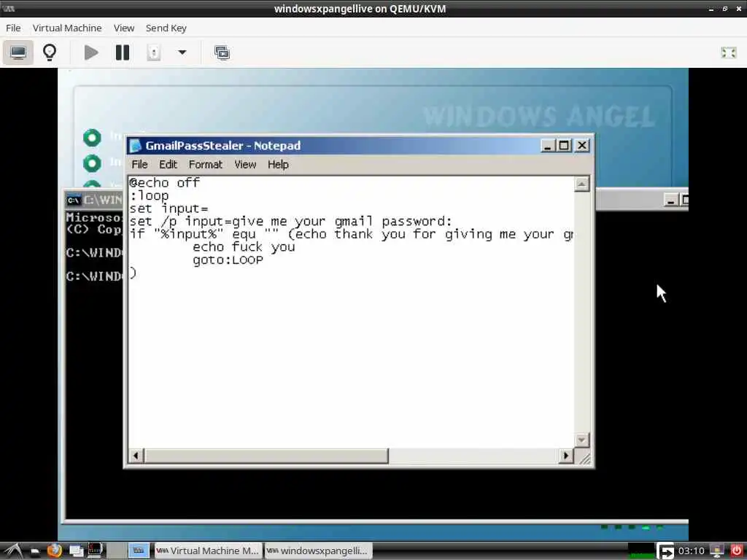This screenshot has height=560, width=747.
Task: Switch the viewer to fullscreen mode
Action: coord(729,52)
